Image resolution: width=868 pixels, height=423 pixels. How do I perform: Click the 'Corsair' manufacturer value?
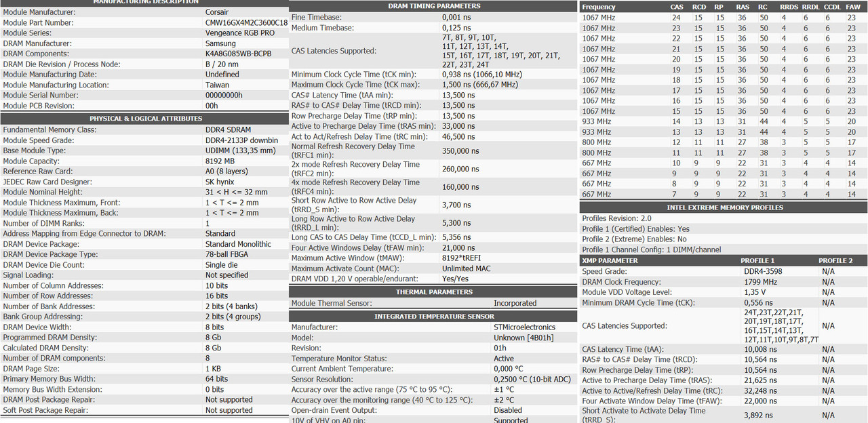click(x=218, y=12)
